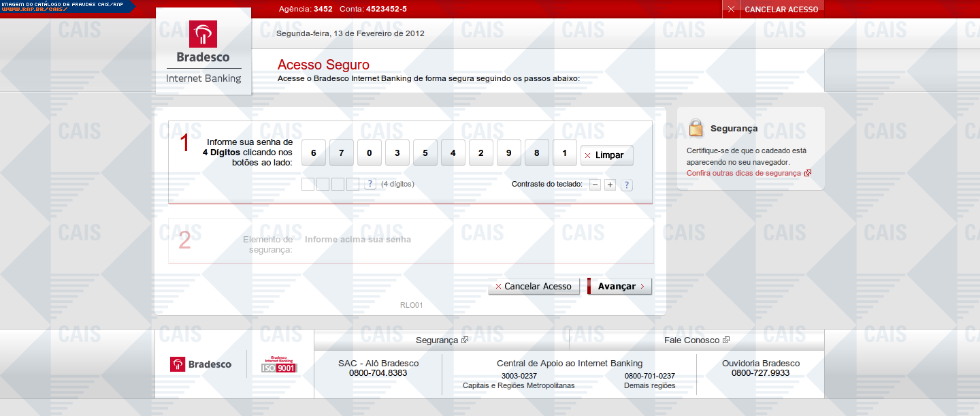Click the padlock Segurança icon
980x416 pixels.
[696, 128]
